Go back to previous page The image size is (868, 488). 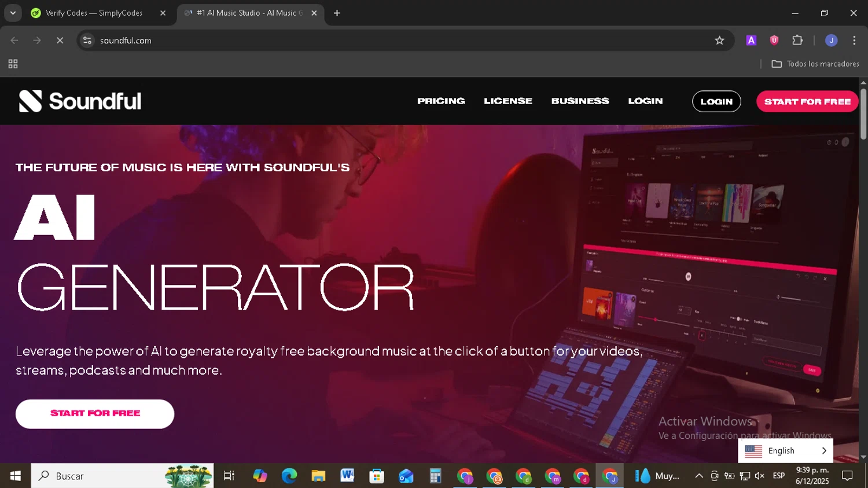(14, 41)
